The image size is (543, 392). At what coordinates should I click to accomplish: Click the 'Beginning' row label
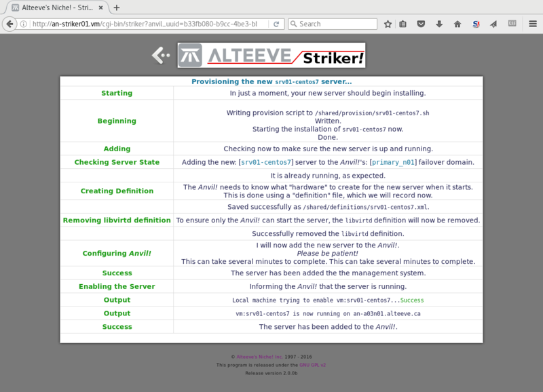(117, 121)
